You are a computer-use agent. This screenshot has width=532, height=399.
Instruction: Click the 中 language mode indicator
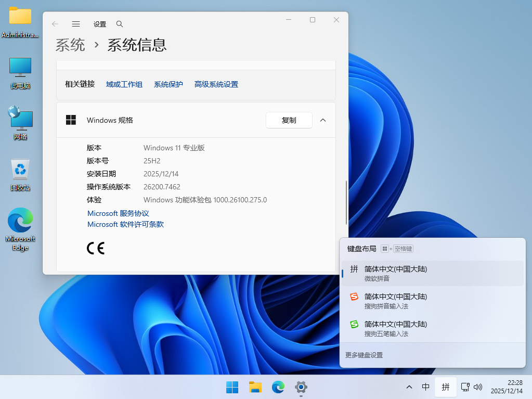(425, 387)
